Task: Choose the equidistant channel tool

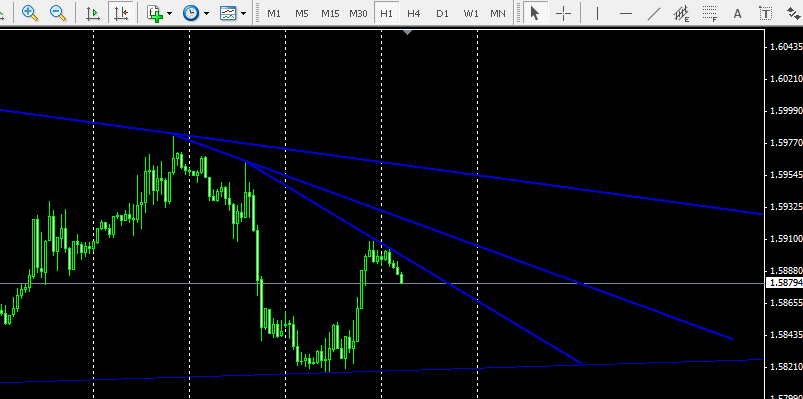Action: coord(682,14)
